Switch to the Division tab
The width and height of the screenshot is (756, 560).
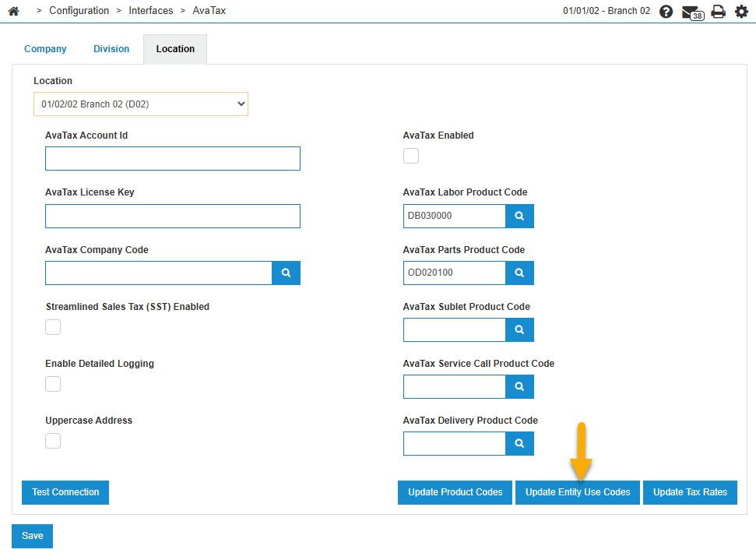(111, 49)
